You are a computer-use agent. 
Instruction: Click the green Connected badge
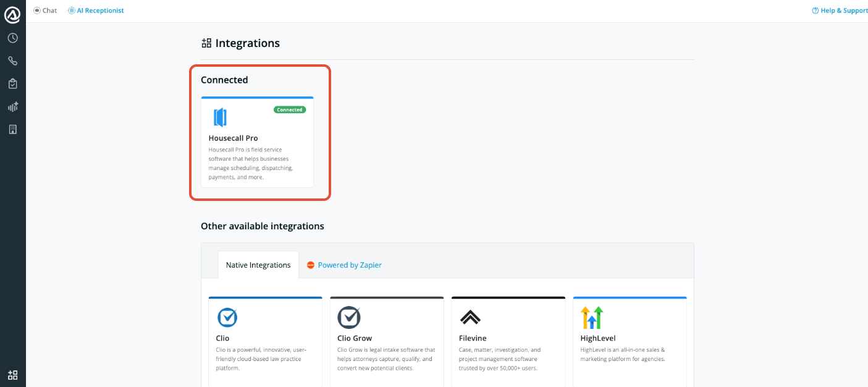290,110
